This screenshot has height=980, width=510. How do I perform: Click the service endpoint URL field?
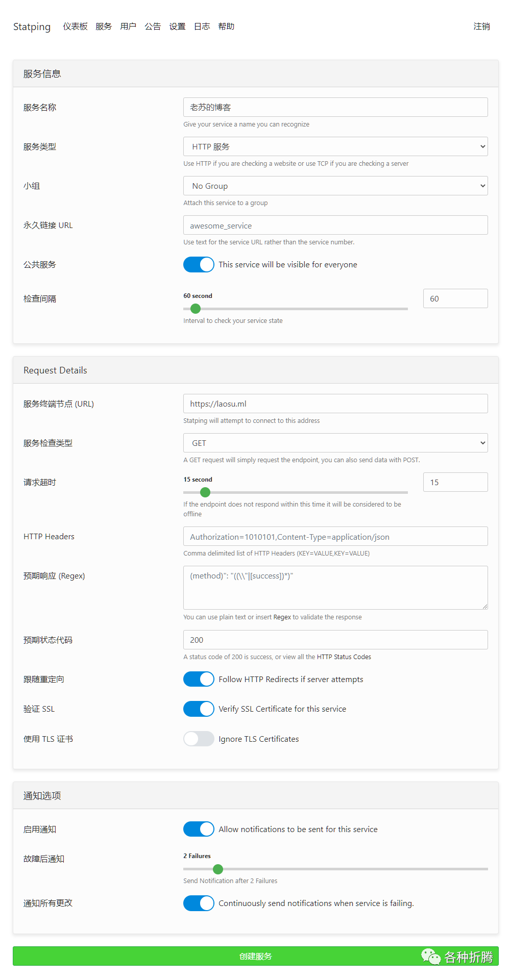335,404
